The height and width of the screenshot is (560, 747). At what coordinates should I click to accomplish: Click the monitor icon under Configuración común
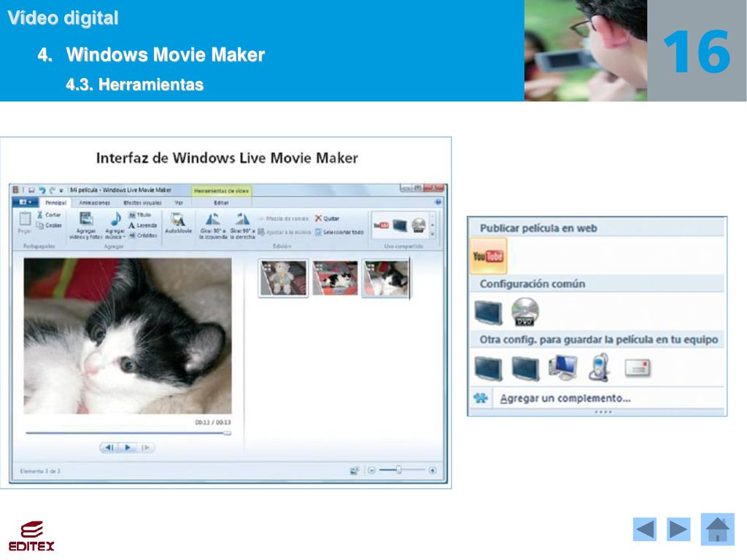[488, 312]
